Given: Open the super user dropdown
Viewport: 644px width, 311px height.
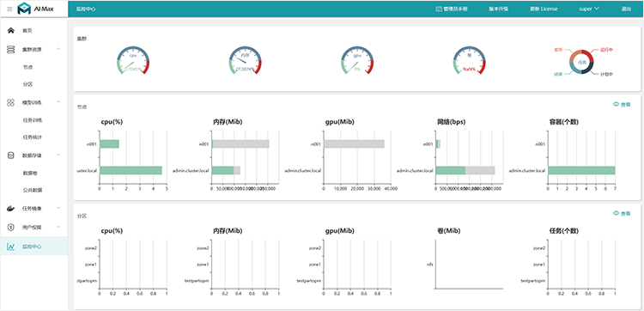Looking at the screenshot, I should (589, 9).
